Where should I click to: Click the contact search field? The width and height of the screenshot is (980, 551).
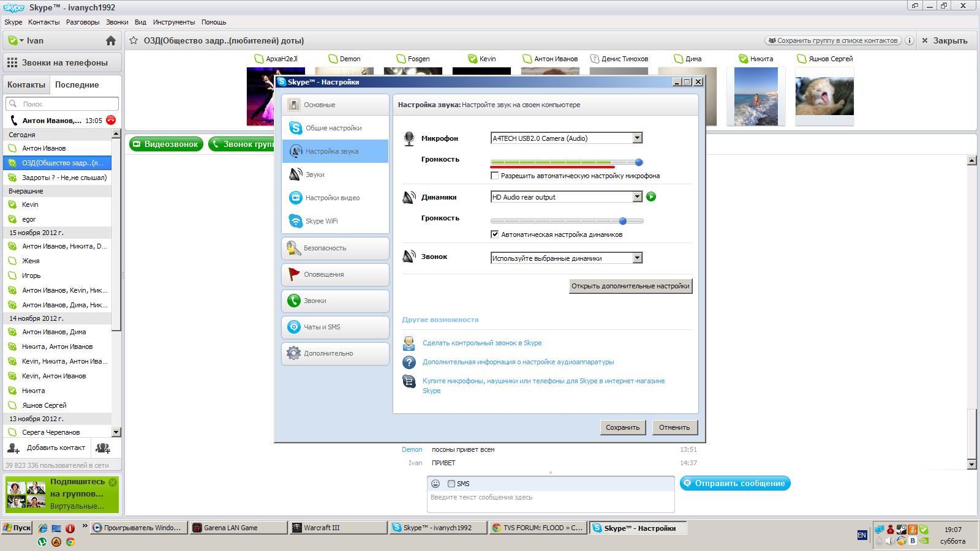62,104
